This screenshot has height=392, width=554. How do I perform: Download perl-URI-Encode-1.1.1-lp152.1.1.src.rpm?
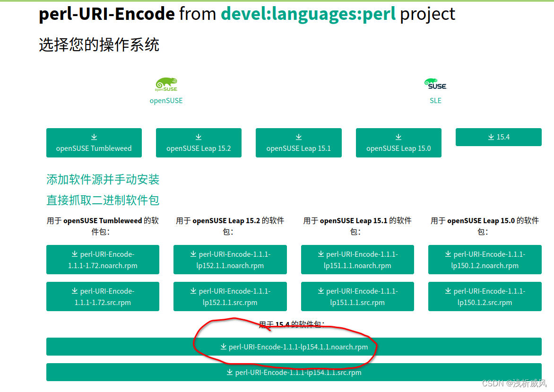(x=230, y=296)
